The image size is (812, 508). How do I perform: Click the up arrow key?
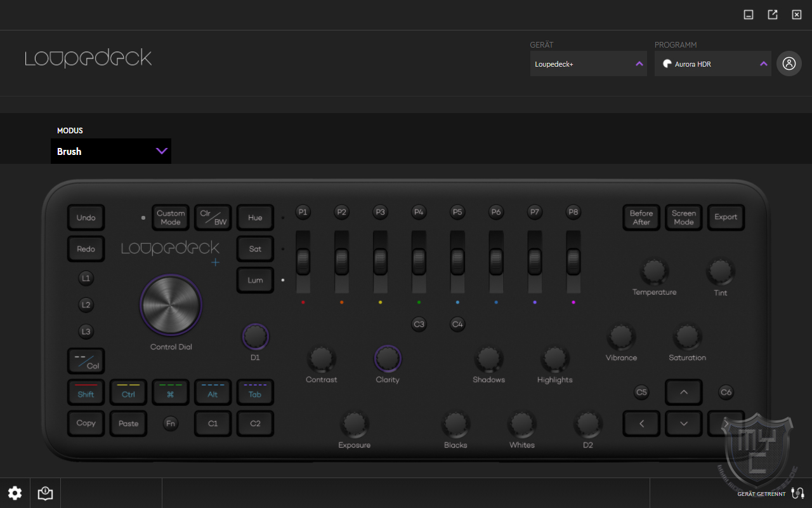tap(684, 392)
